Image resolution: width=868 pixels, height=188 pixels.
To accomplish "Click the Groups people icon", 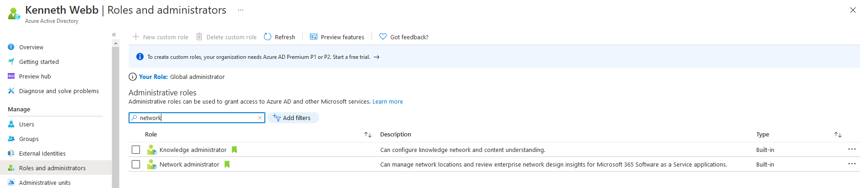I will tap(11, 139).
